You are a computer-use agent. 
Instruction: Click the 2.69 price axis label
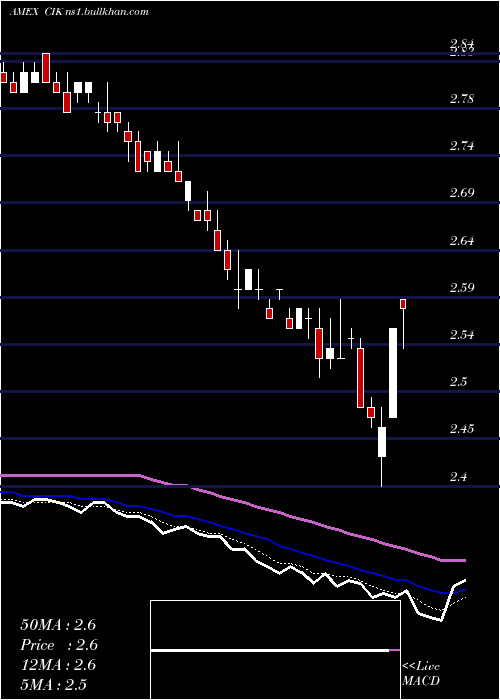click(462, 193)
